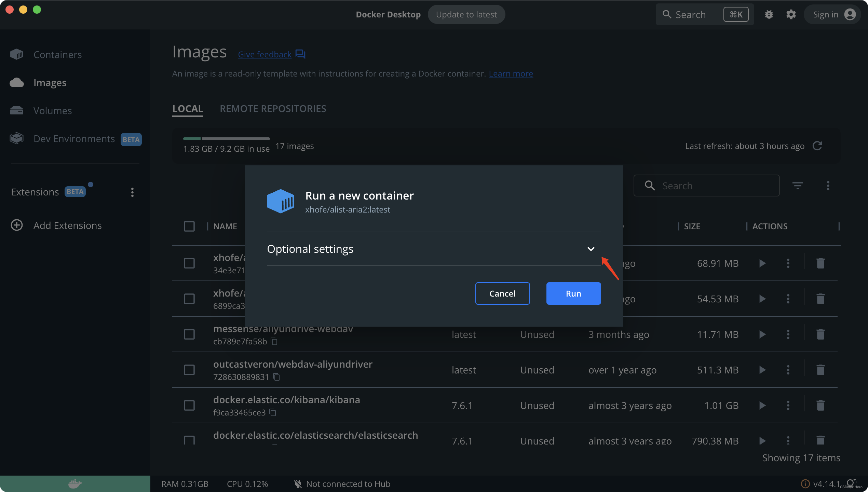Check the kibana row checkbox
This screenshot has height=492, width=868.
189,405
